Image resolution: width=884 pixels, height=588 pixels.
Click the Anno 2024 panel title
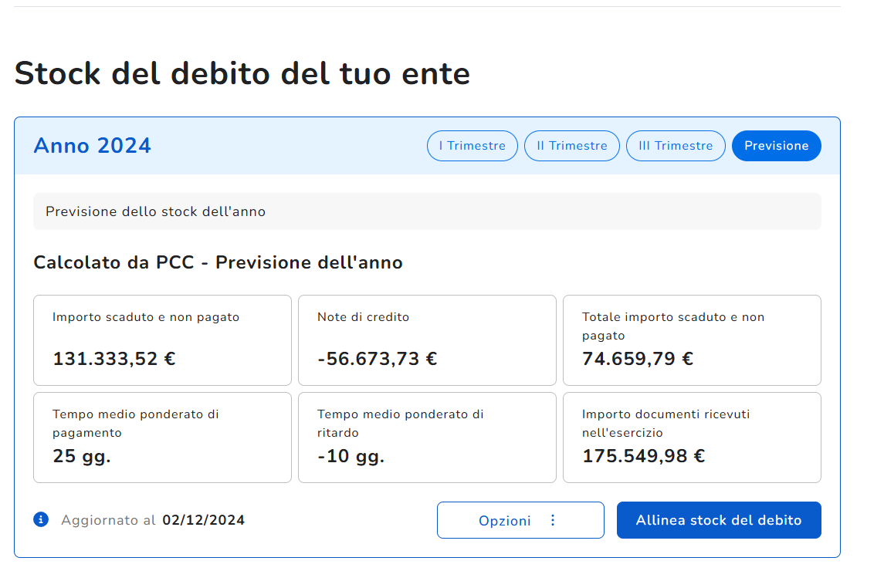click(92, 146)
